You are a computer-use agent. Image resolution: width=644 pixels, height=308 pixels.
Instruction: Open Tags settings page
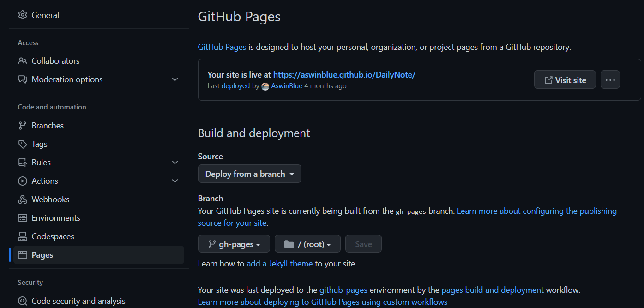click(x=99, y=144)
